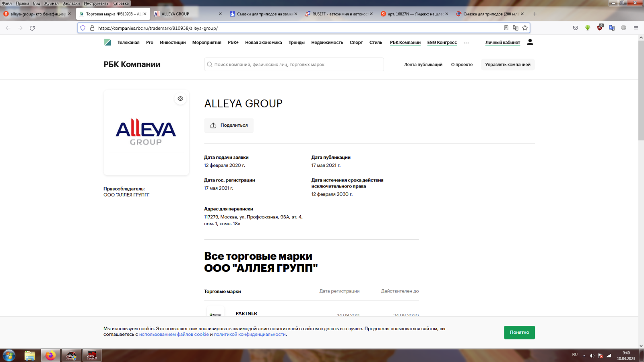Switch to the RUSEFF автохимия tab
Screen dimensions: 644x362
pyautogui.click(x=339, y=14)
